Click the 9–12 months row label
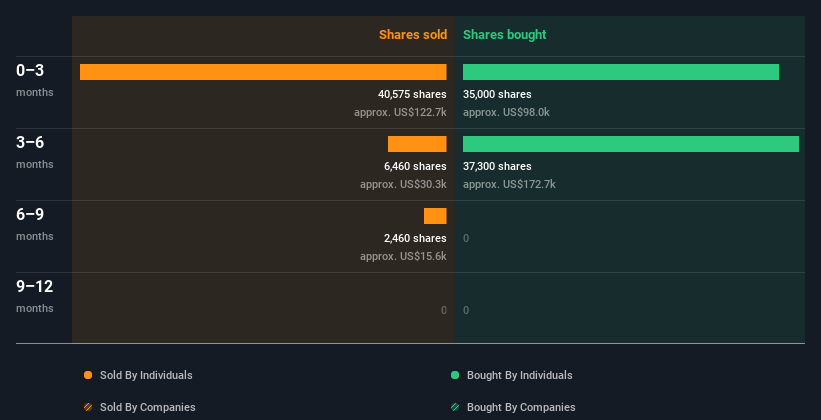 pyautogui.click(x=35, y=296)
